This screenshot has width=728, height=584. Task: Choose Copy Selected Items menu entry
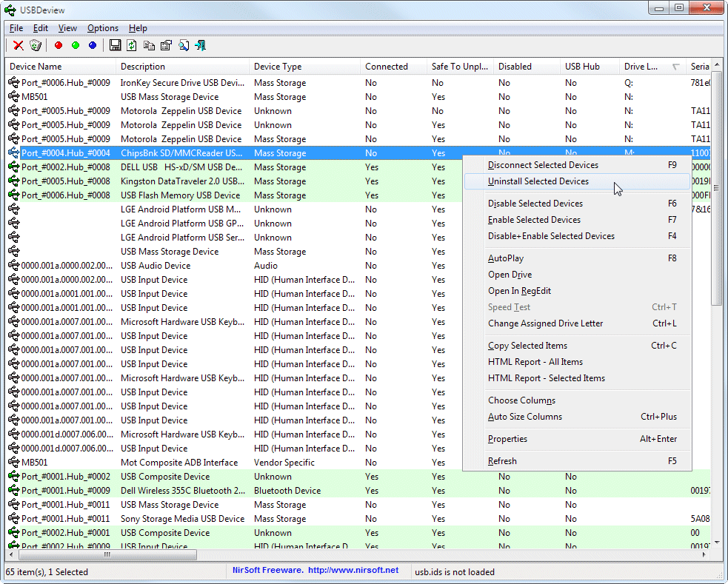(x=577, y=346)
